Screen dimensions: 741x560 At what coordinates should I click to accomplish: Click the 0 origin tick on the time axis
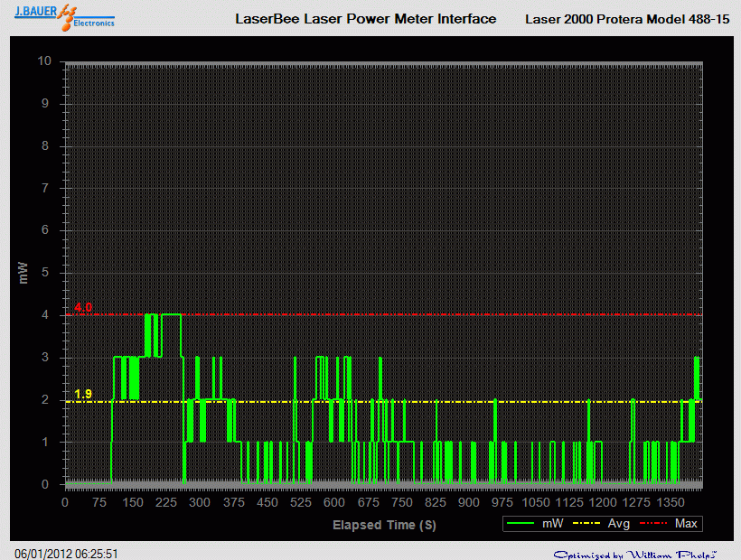(63, 502)
